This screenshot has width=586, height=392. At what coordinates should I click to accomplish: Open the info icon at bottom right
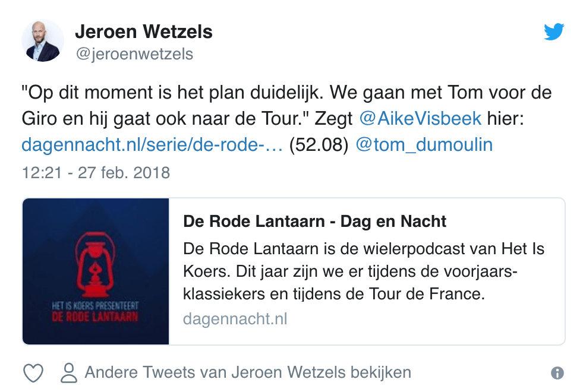click(x=557, y=373)
